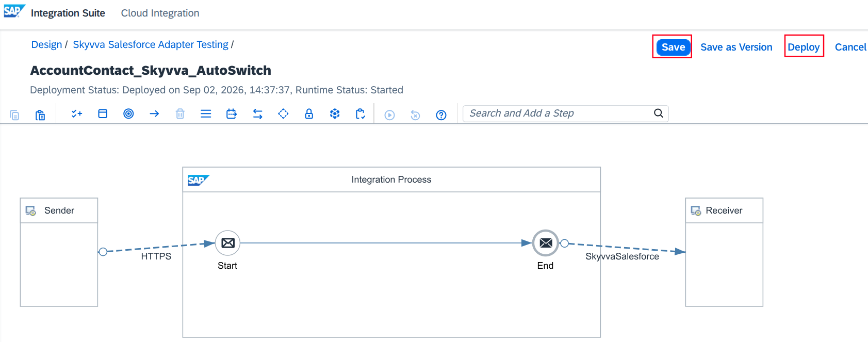Click the play simulation icon

pos(390,115)
